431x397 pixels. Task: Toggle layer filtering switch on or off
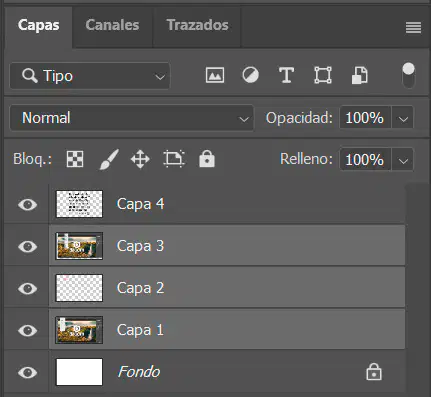click(408, 75)
